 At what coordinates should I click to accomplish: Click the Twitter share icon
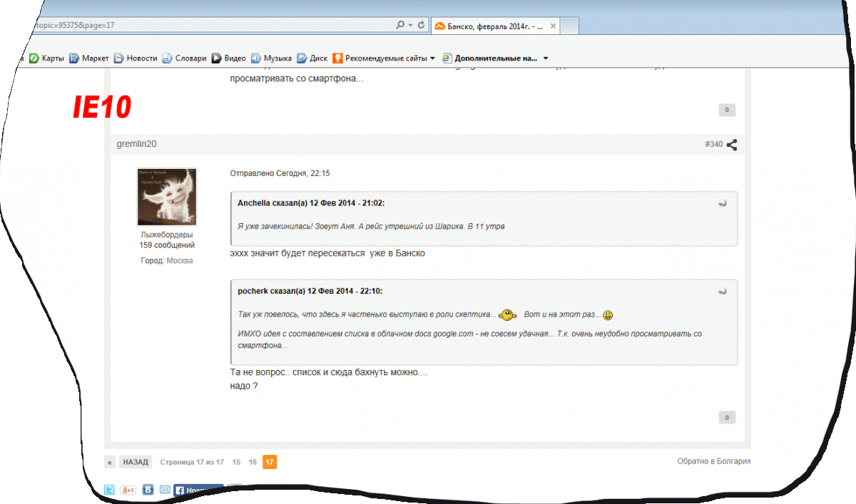pyautogui.click(x=110, y=490)
